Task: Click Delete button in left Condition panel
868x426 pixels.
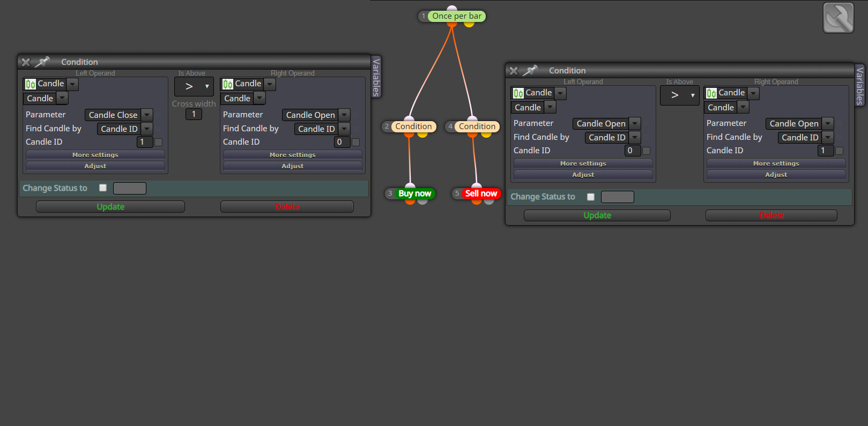Action: (287, 207)
